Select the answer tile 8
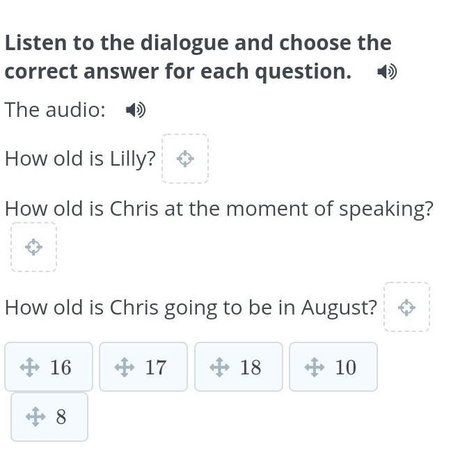Image resolution: width=467 pixels, height=476 pixels. pos(49,417)
